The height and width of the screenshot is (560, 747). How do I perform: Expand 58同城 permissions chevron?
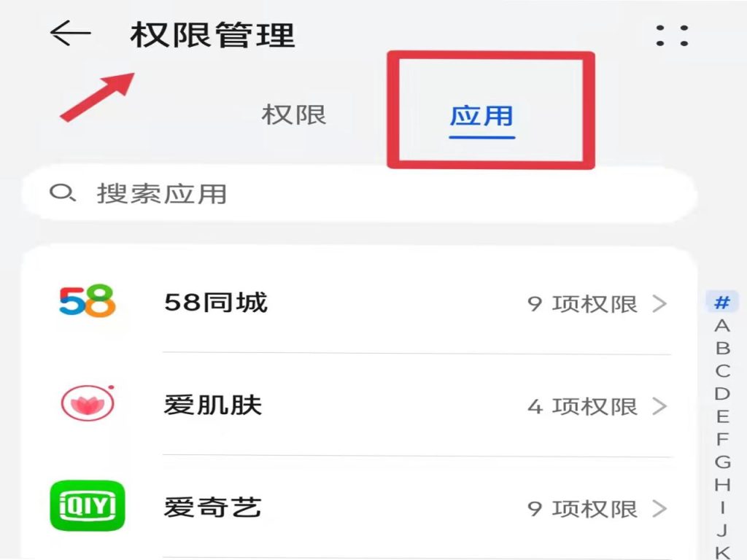(x=659, y=303)
